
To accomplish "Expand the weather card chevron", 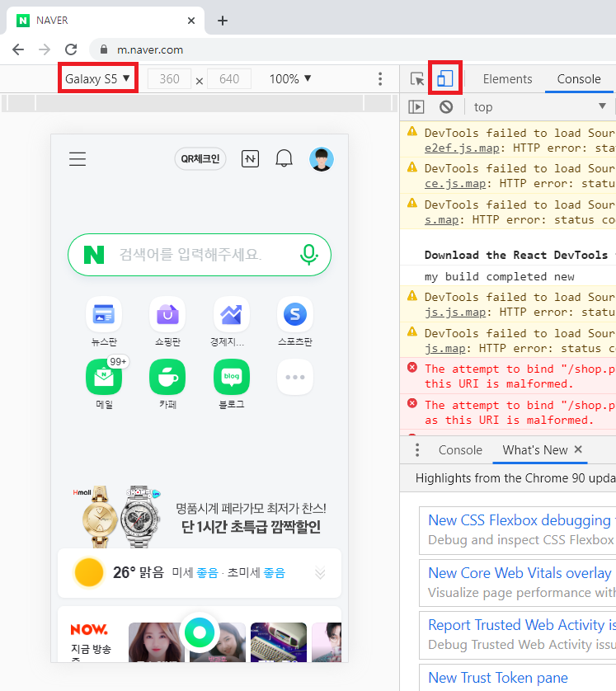I will (x=320, y=573).
